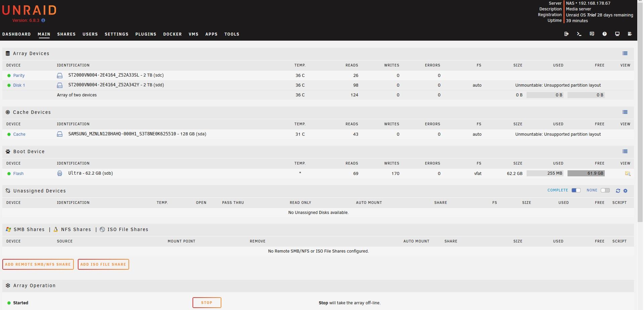The height and width of the screenshot is (310, 644).
Task: Open the Unassigned Devices settings gear
Action: pos(625,191)
